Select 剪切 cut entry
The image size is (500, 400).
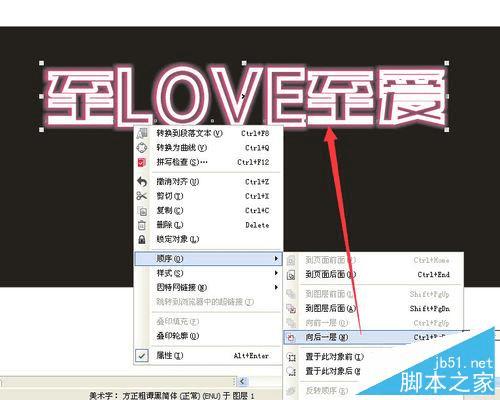coord(209,196)
